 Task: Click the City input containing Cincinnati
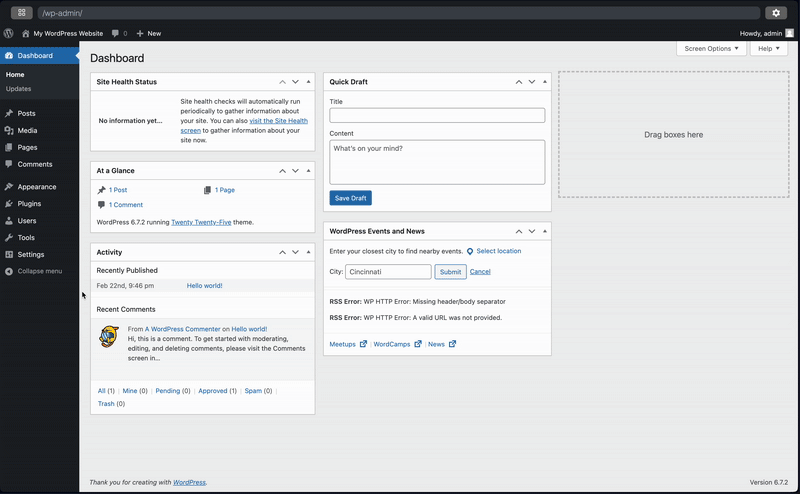(x=388, y=272)
